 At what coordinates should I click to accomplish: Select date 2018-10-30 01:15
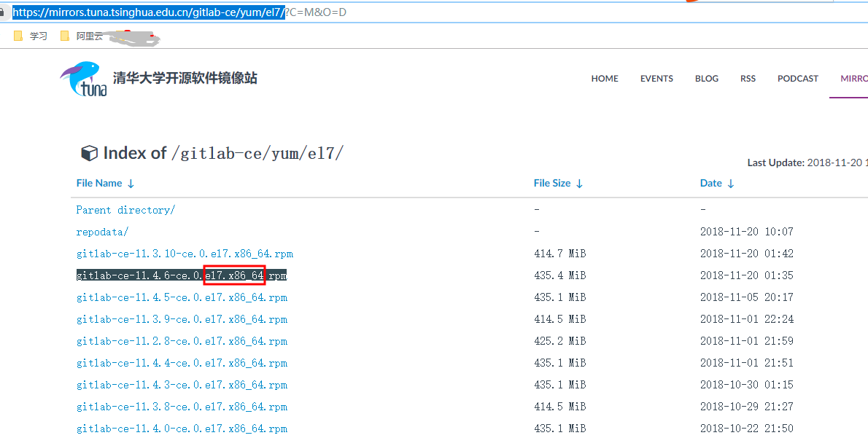pyautogui.click(x=747, y=385)
